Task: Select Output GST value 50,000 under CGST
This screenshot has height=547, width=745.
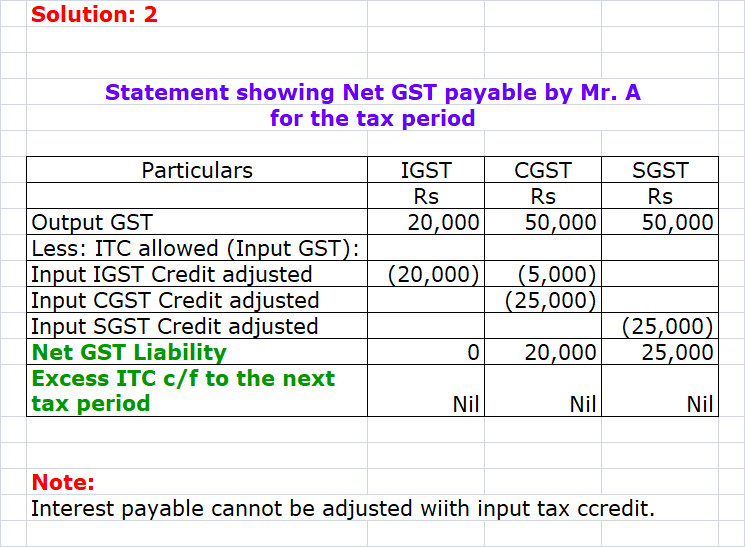Action: [543, 222]
